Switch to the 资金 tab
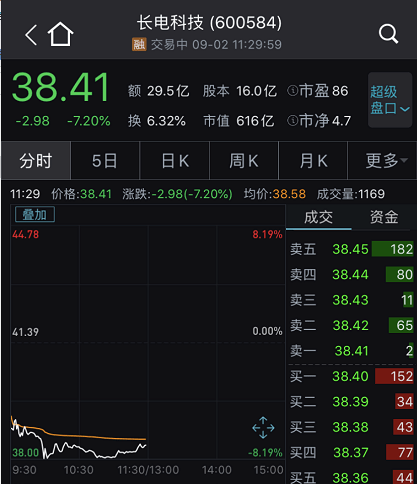This screenshot has height=484, width=417. click(384, 217)
